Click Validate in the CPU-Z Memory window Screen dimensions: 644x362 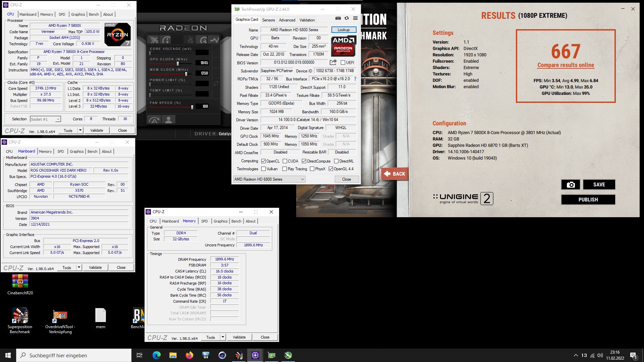pyautogui.click(x=239, y=337)
